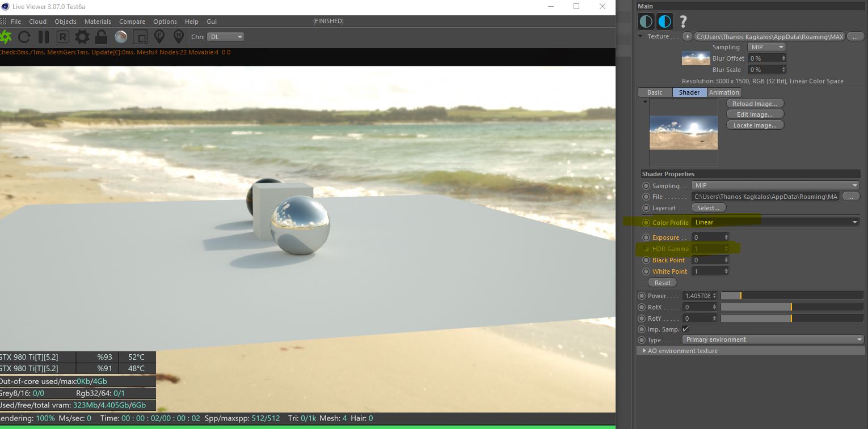
Task: Toggle the Layerset animation dot
Action: pyautogui.click(x=646, y=208)
